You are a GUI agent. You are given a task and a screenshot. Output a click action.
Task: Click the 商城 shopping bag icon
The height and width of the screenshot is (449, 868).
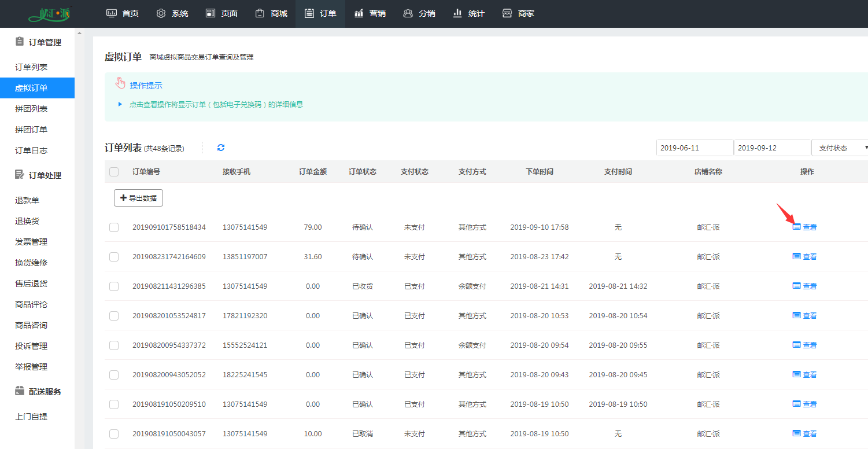point(260,13)
